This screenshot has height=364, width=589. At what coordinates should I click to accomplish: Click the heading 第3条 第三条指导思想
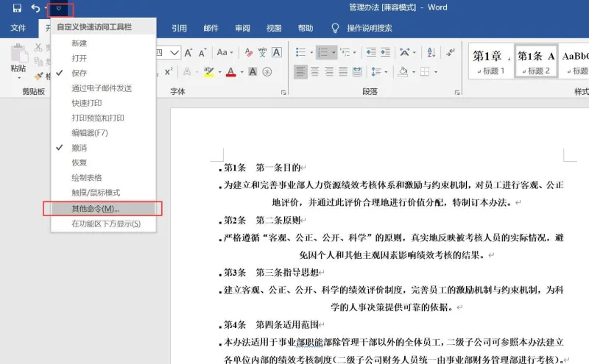pos(271,272)
